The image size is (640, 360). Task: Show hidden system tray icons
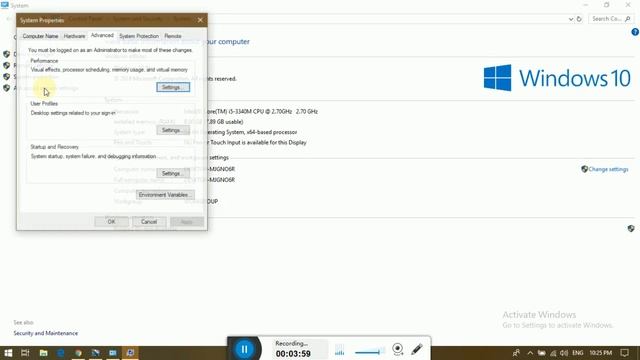[530, 353]
